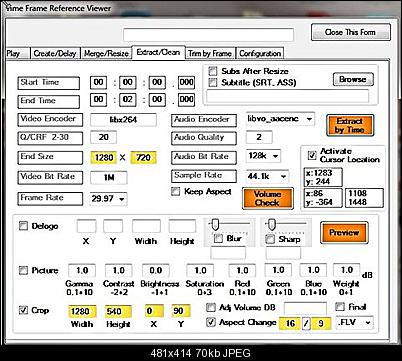
Task: Open the Merge/Resize tab
Action: click(106, 53)
